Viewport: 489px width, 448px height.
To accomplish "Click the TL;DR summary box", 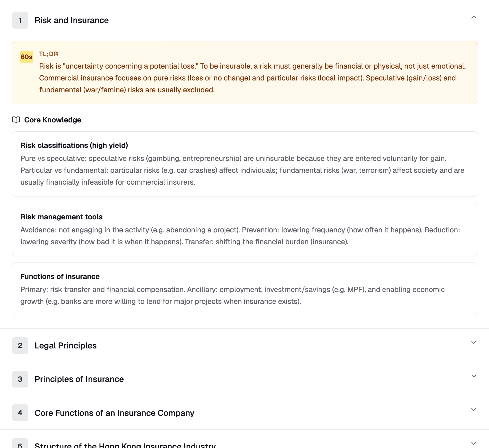I will point(245,73).
